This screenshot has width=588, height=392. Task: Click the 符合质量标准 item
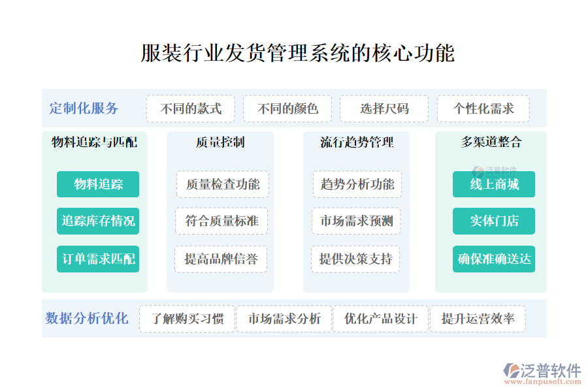[222, 221]
